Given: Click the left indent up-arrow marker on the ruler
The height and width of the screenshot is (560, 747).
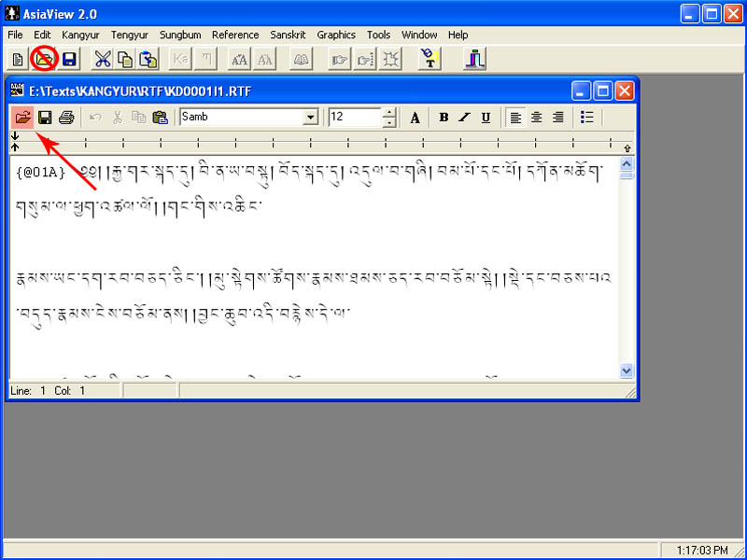Looking at the screenshot, I should (15, 147).
